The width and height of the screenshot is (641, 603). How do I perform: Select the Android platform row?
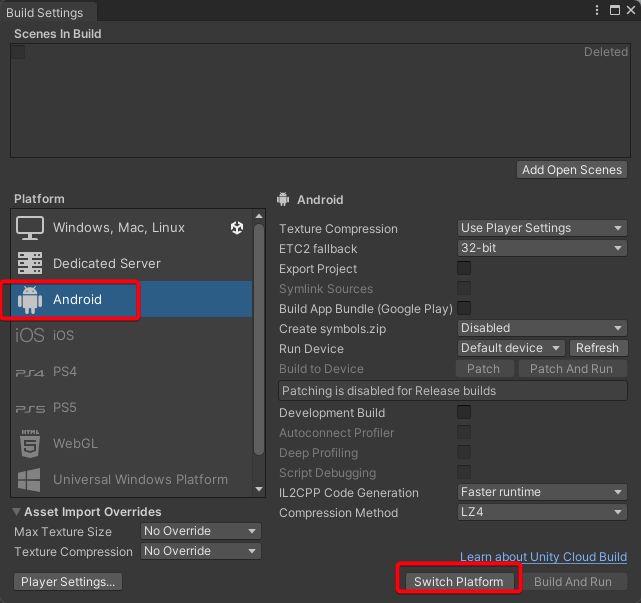pos(132,300)
